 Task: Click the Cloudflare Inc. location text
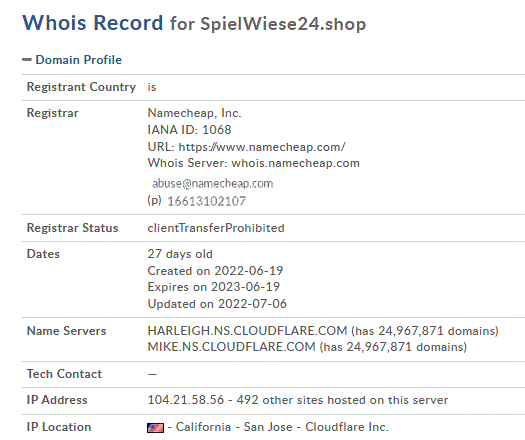[347, 427]
